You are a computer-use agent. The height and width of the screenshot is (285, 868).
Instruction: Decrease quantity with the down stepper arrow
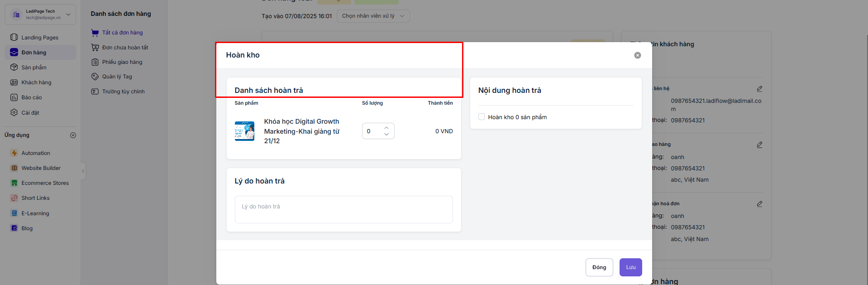click(386, 135)
